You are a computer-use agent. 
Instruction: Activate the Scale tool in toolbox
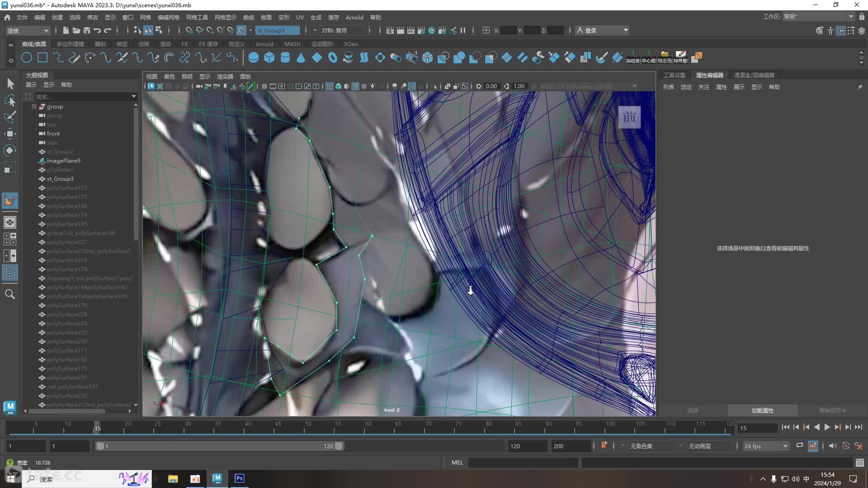click(10, 167)
